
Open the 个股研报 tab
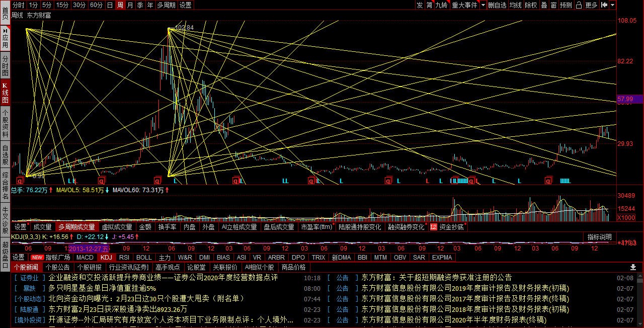point(90,267)
